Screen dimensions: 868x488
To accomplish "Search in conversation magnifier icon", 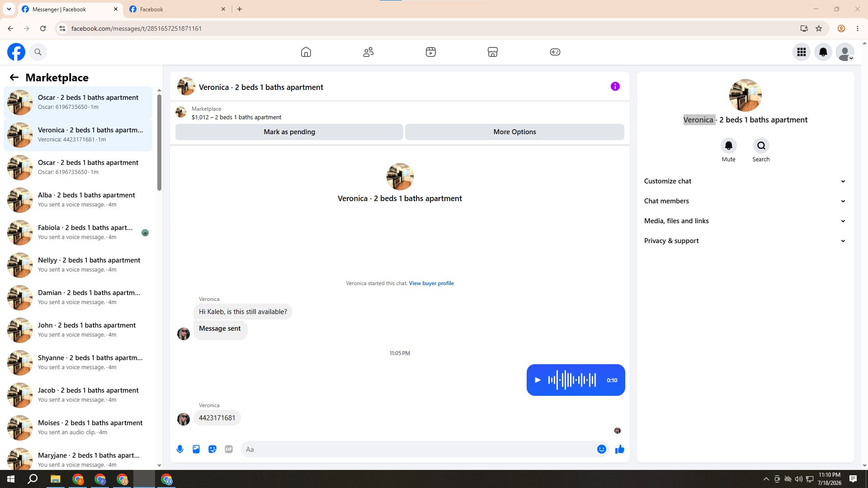I will 761,145.
